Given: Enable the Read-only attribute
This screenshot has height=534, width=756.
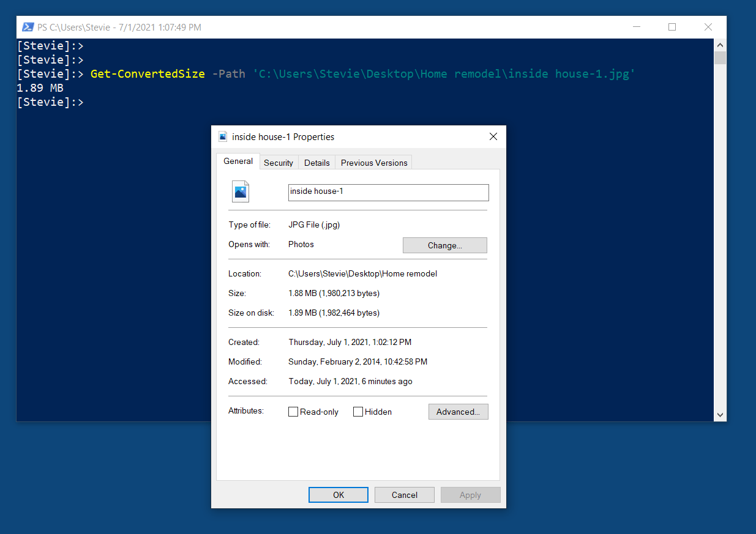Looking at the screenshot, I should pos(293,412).
